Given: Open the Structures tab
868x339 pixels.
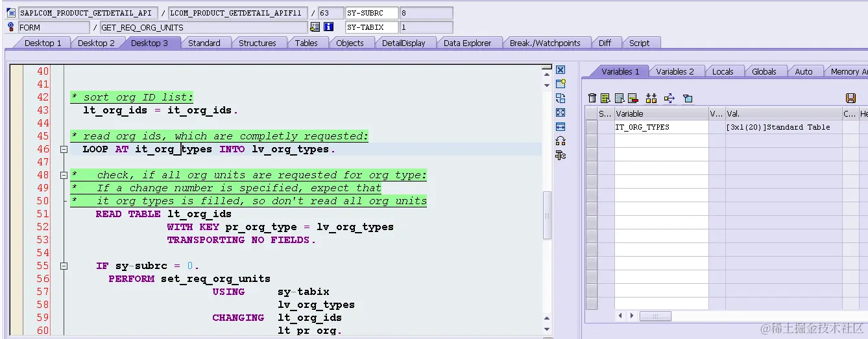Looking at the screenshot, I should [258, 43].
